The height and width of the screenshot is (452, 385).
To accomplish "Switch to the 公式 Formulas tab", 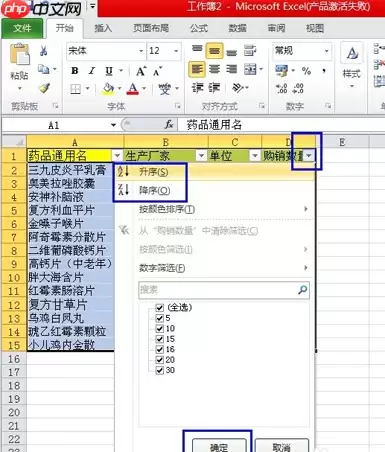I will point(199,28).
